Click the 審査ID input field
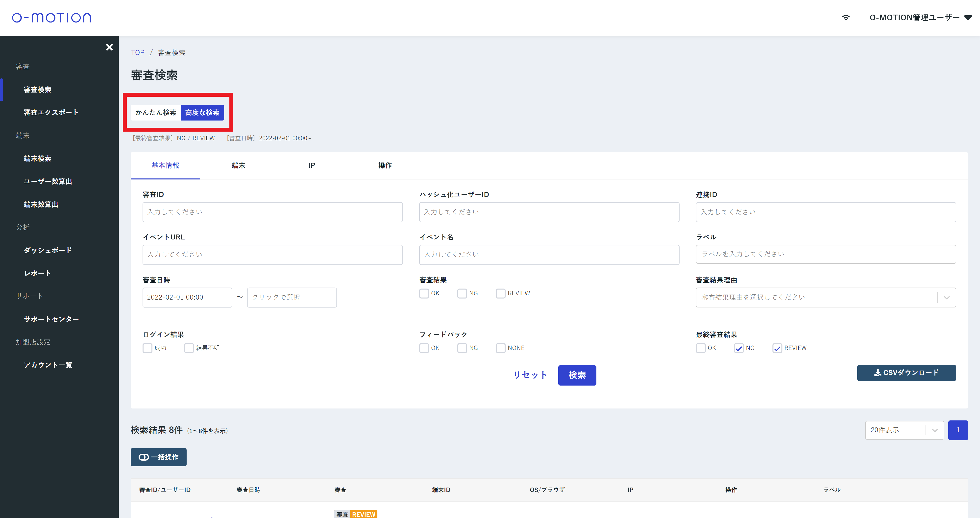Viewport: 980px width, 518px height. pos(272,212)
